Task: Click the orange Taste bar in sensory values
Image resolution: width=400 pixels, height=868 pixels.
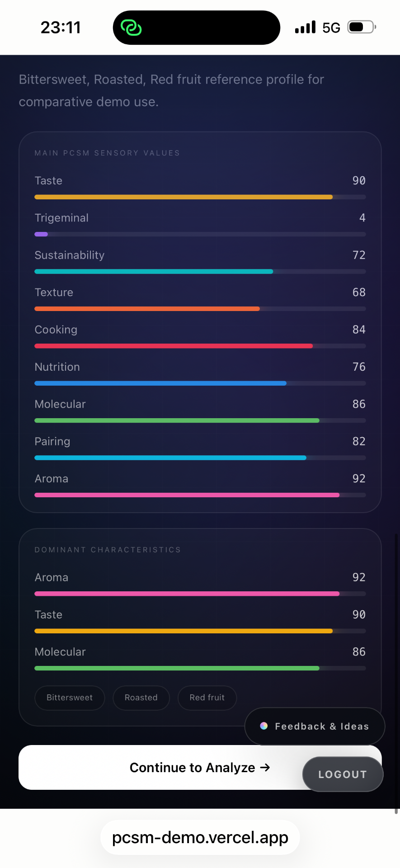Action: [x=184, y=197]
